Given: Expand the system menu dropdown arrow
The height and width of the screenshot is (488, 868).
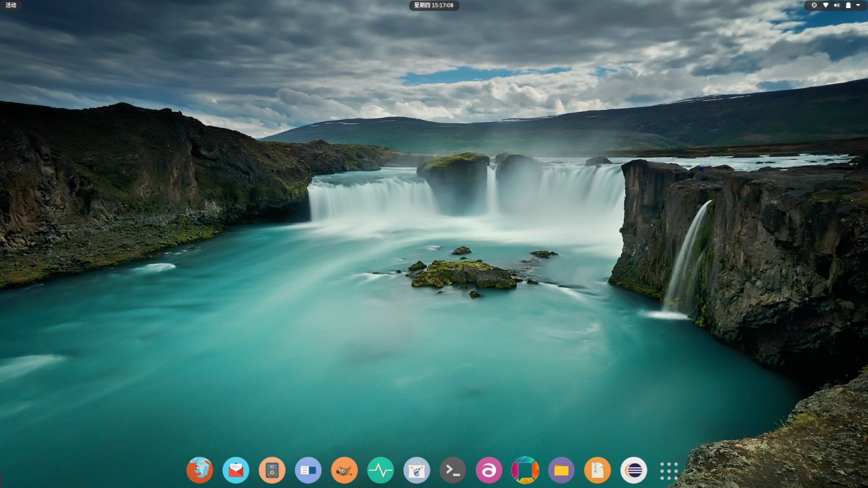Looking at the screenshot, I should click(858, 5).
